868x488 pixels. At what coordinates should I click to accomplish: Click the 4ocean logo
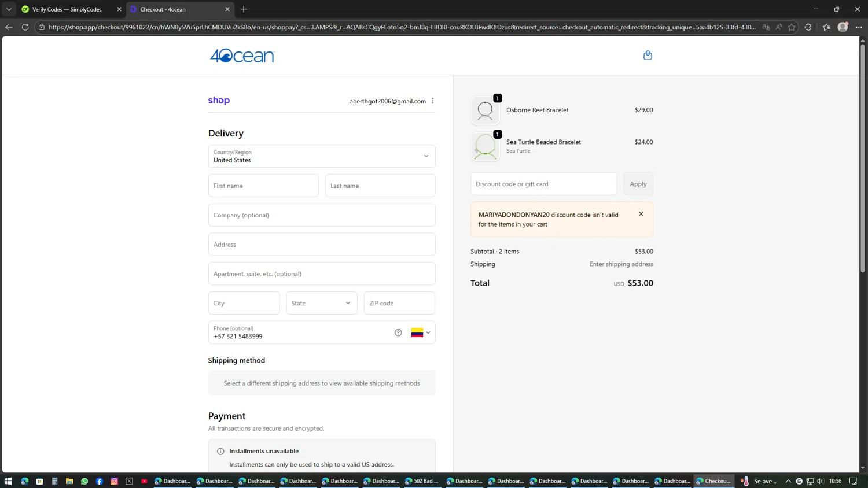(x=242, y=56)
